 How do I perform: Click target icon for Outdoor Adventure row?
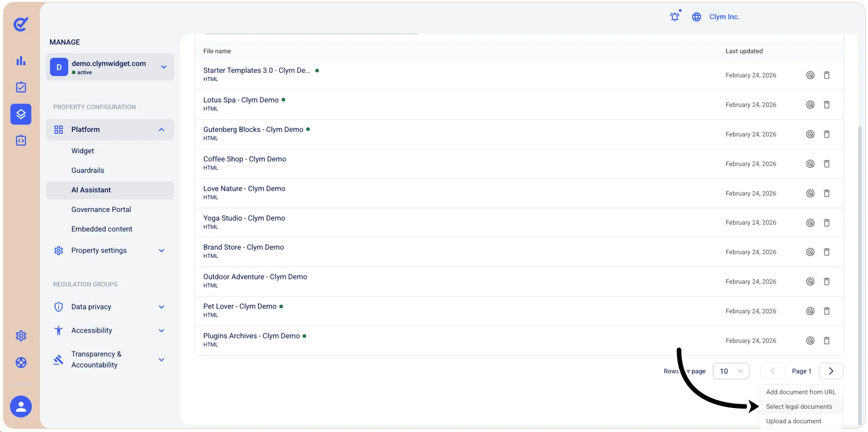(x=810, y=281)
